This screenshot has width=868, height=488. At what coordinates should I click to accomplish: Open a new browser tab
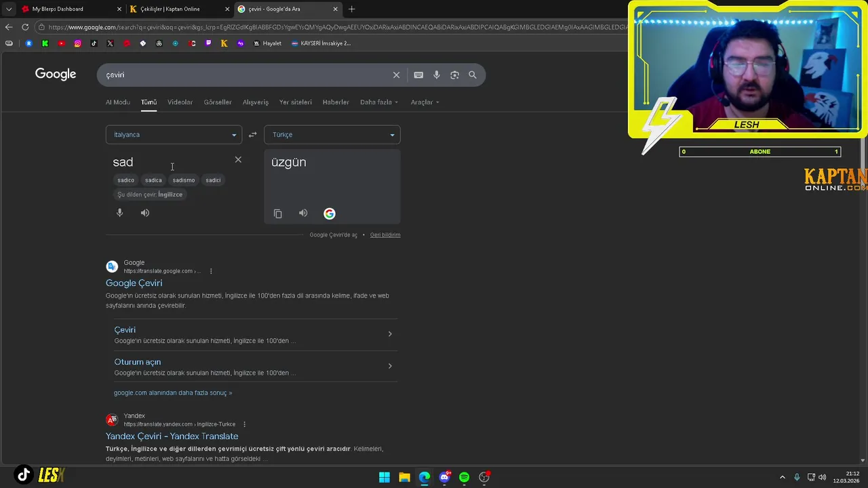[351, 9]
